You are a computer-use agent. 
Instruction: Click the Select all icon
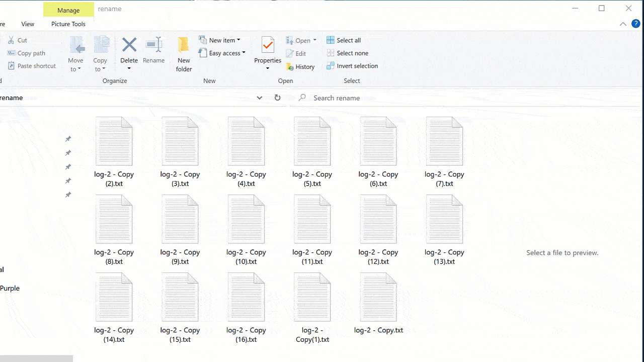(331, 40)
